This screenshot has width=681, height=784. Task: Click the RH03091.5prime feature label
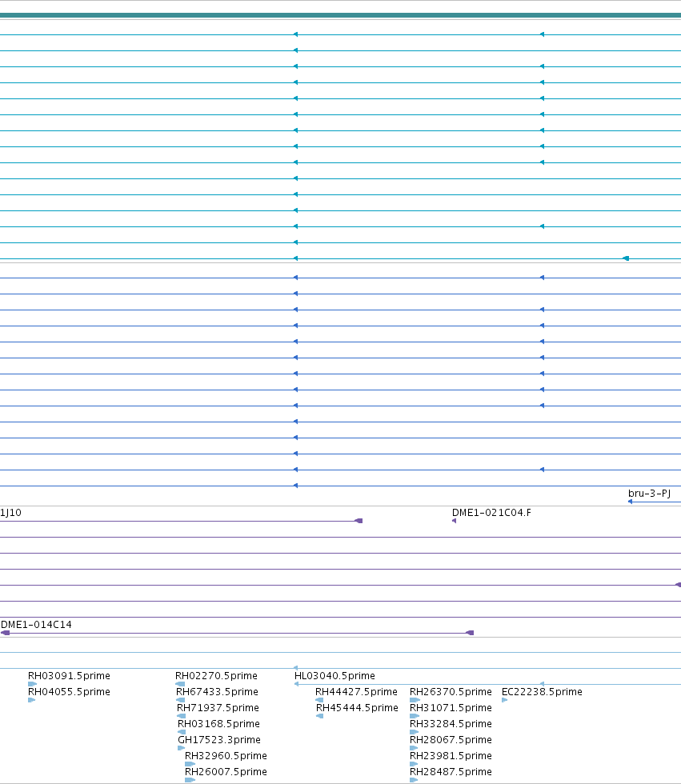pos(69,675)
